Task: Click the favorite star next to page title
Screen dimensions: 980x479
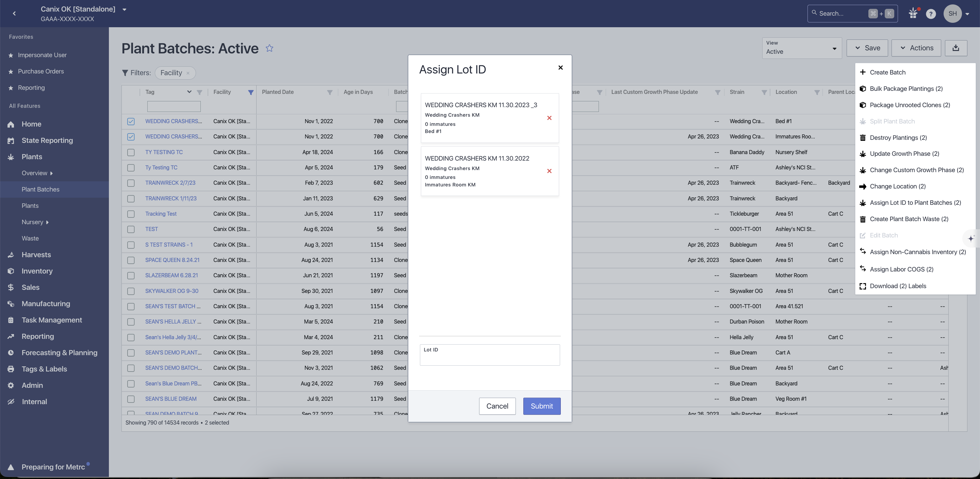Action: click(x=269, y=48)
